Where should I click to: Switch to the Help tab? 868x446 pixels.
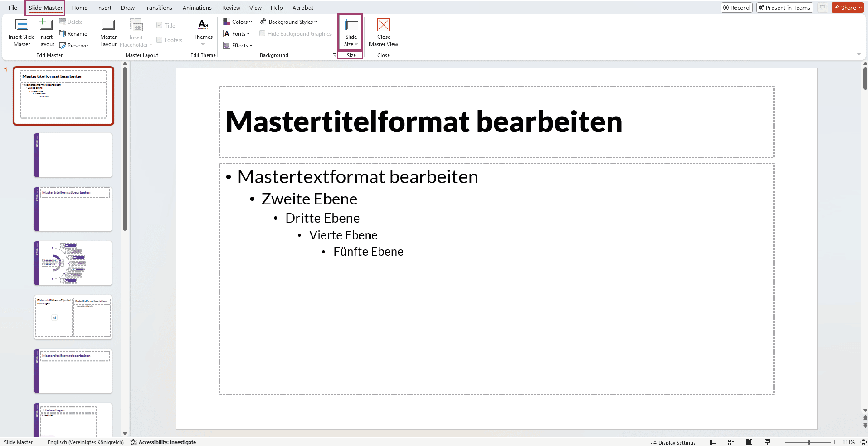[277, 8]
